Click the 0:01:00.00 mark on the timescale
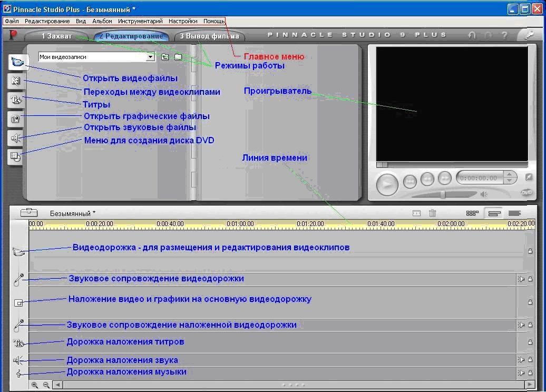The width and height of the screenshot is (546, 392). [x=240, y=224]
